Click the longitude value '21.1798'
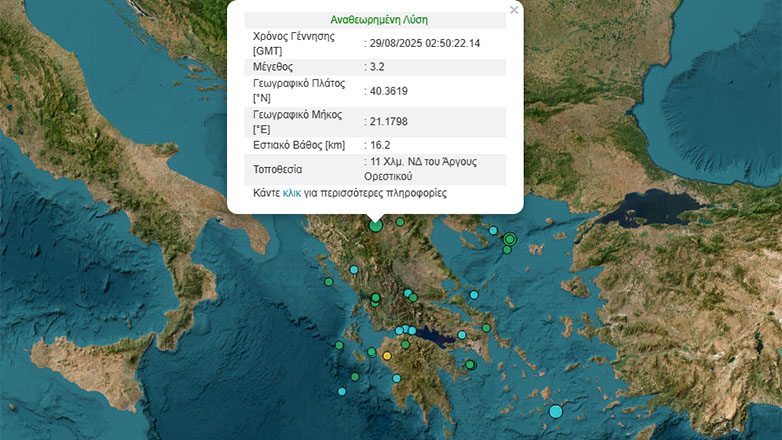 tap(389, 122)
